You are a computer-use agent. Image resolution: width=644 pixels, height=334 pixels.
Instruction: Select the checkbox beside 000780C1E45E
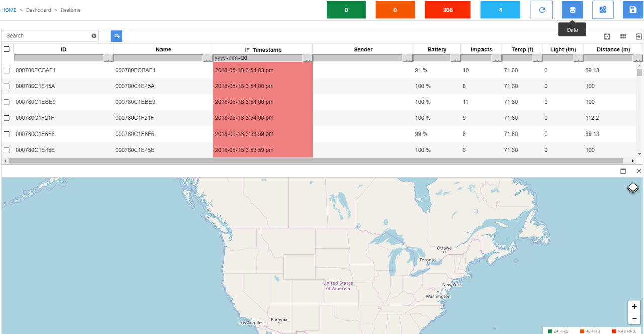[7, 150]
